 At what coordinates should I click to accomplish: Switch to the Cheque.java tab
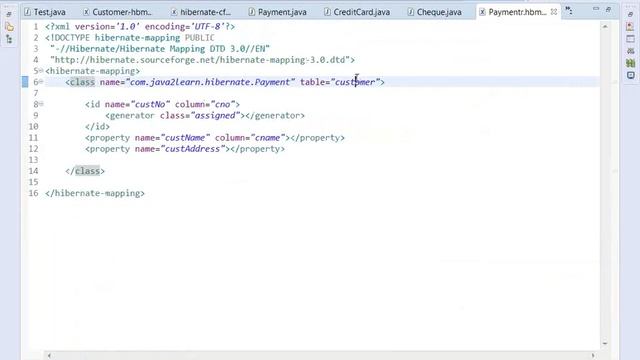[435, 12]
